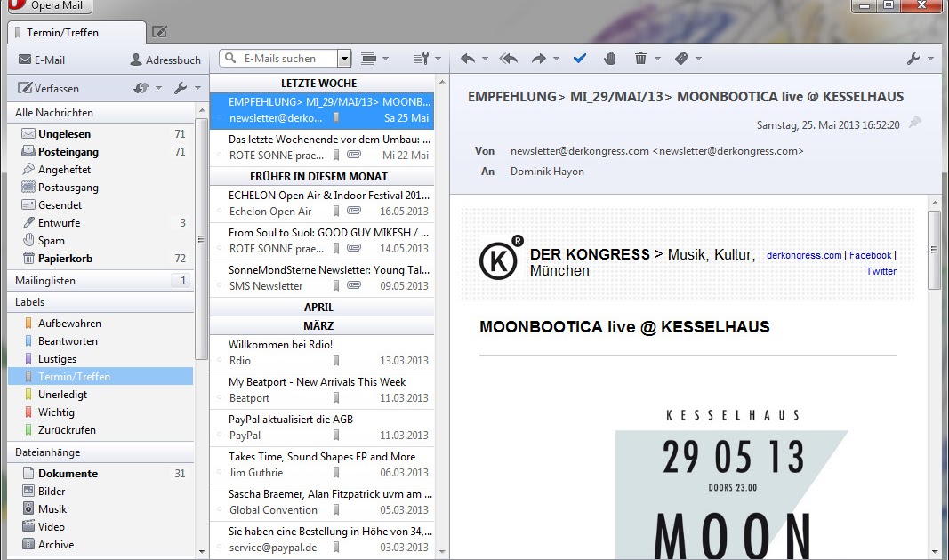Open Bilder attachments view
Image resolution: width=949 pixels, height=560 pixels.
click(x=100, y=491)
